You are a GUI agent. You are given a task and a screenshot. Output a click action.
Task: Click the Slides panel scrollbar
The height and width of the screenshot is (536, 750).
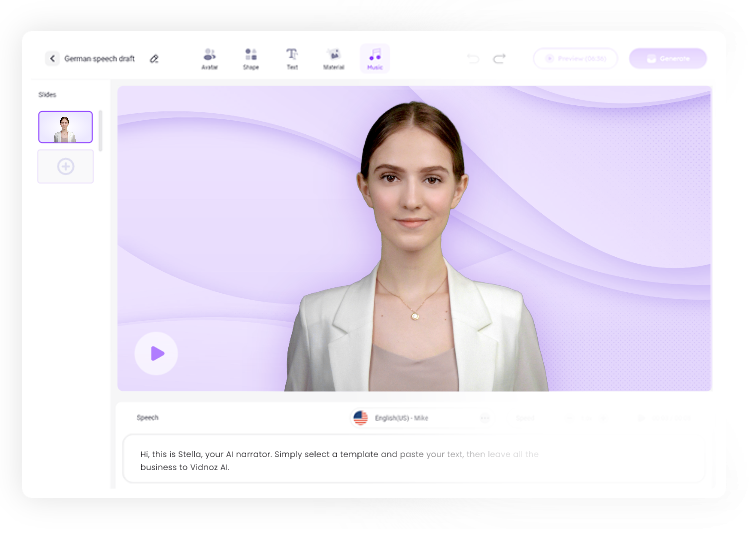(x=100, y=131)
